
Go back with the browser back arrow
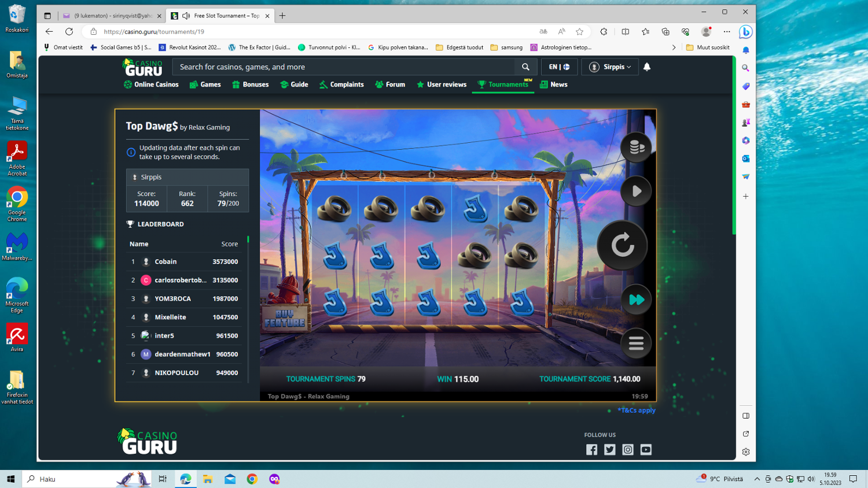49,32
